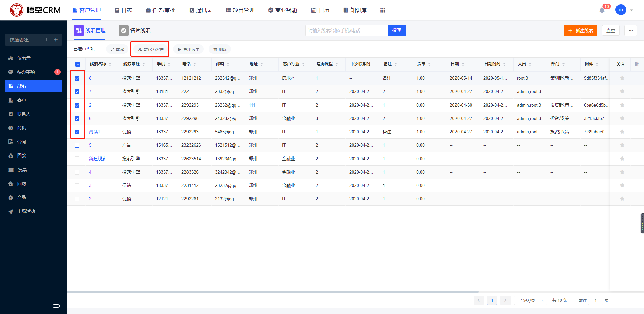This screenshot has width=644, height=314.
Task: Click the 搜索 button
Action: [x=397, y=30]
